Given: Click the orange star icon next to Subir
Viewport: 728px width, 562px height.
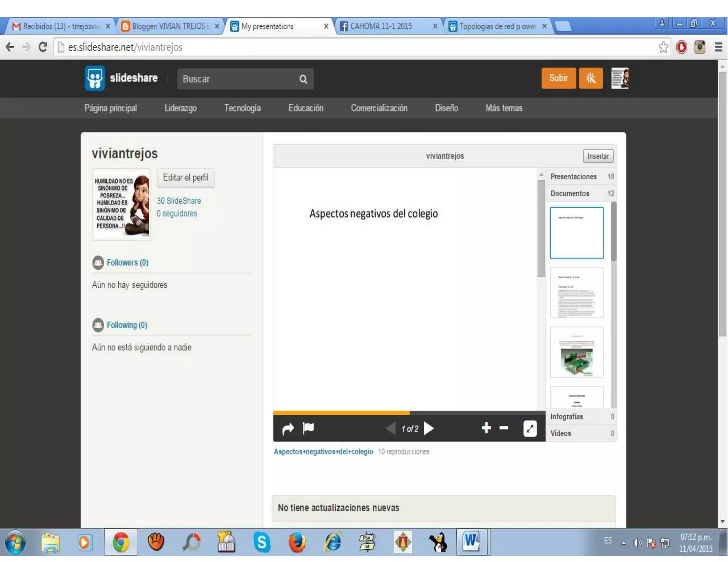Looking at the screenshot, I should pos(590,78).
